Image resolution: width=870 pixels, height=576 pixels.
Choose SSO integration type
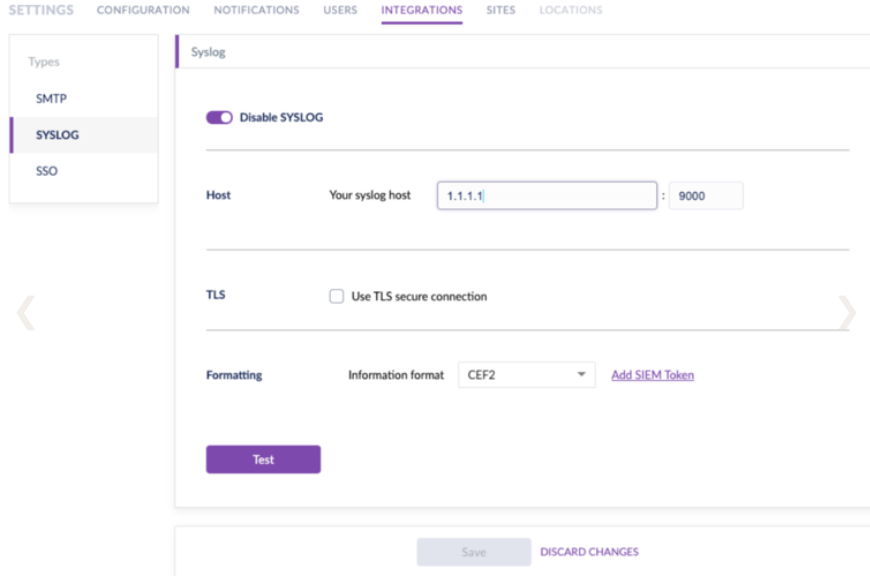tap(84, 171)
